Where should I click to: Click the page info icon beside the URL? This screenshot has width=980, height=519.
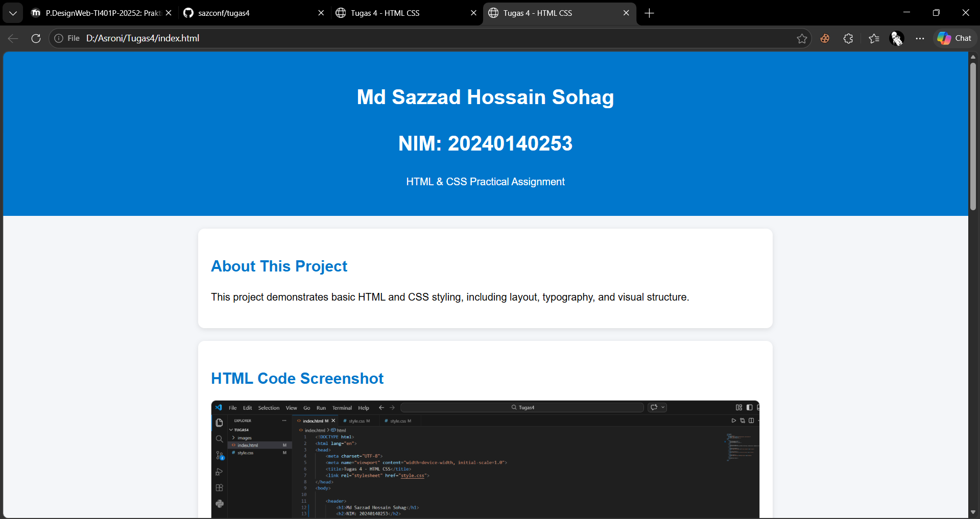tap(59, 38)
